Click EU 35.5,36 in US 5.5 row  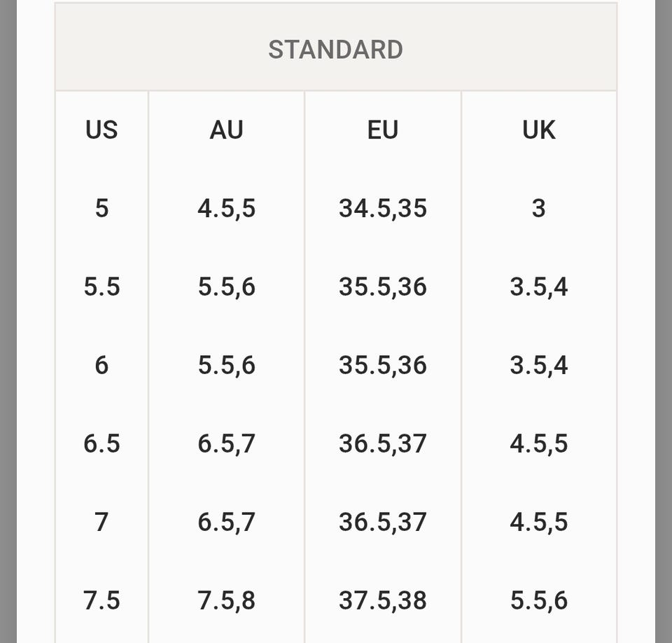coord(382,286)
